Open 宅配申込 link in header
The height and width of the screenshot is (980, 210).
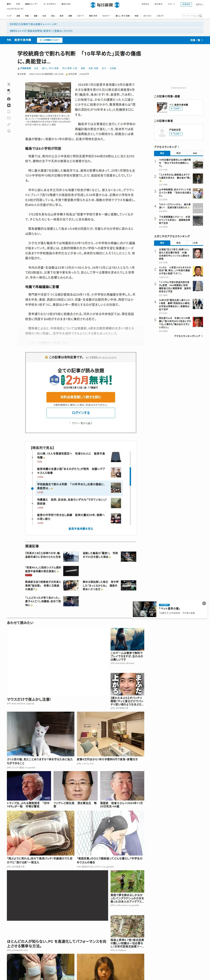pyautogui.click(x=145, y=4)
